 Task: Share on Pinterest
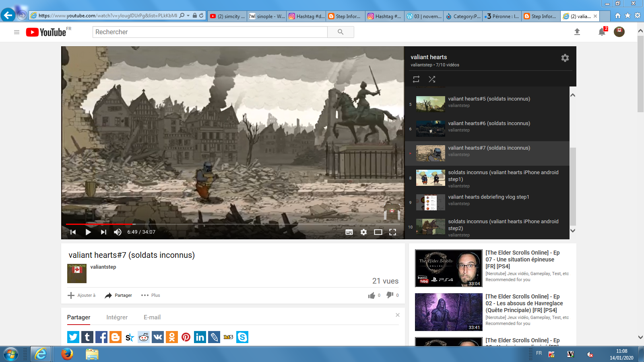186,337
